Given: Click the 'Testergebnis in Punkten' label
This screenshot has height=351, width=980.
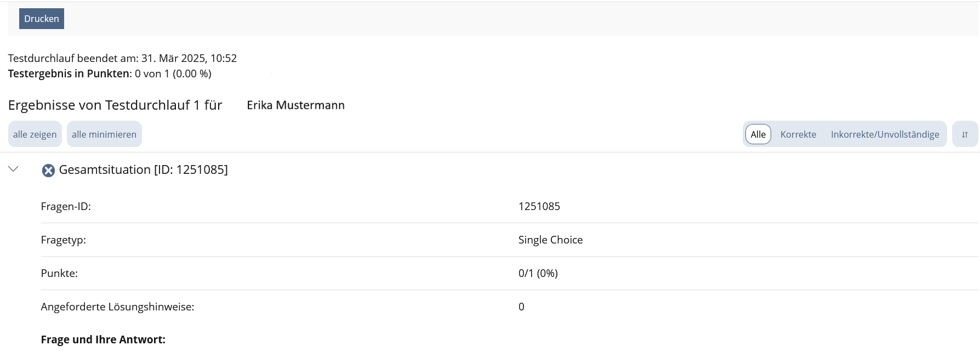Looking at the screenshot, I should [x=69, y=73].
